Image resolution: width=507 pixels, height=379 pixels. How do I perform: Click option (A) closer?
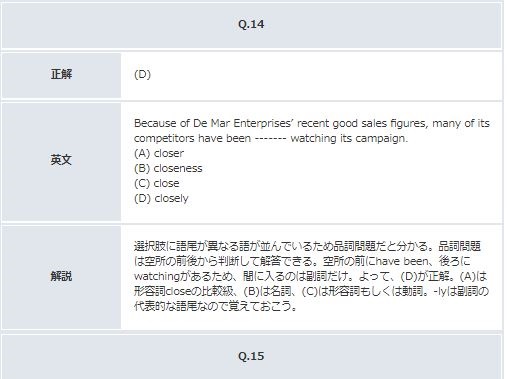[159, 153]
